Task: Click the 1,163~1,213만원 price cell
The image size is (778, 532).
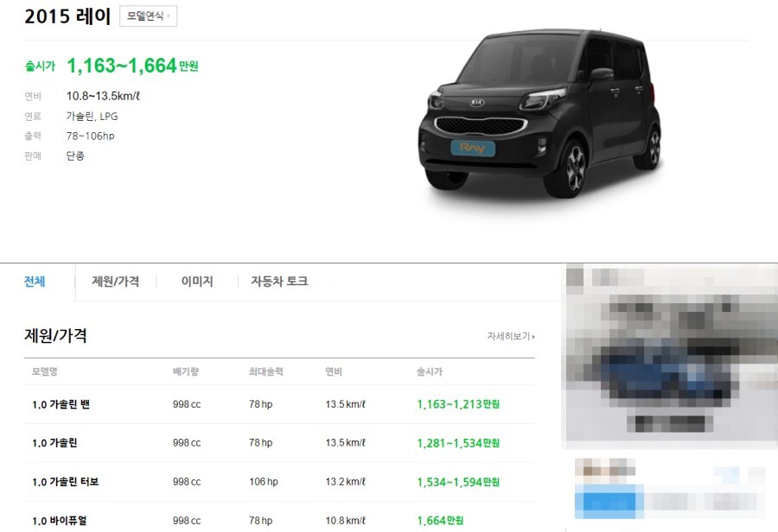Action: [458, 404]
